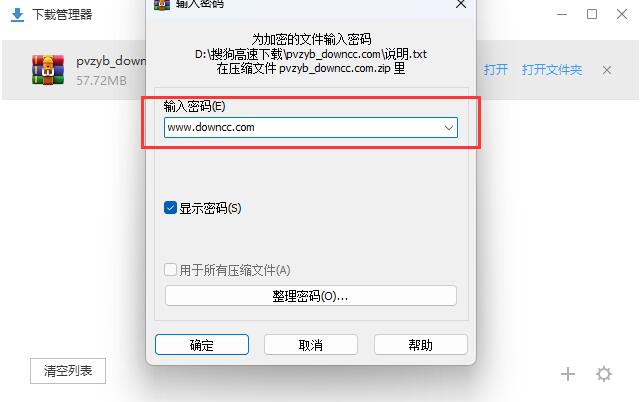641x402 pixels.
Task: Clear the list with 清空列表 button
Action: point(68,371)
